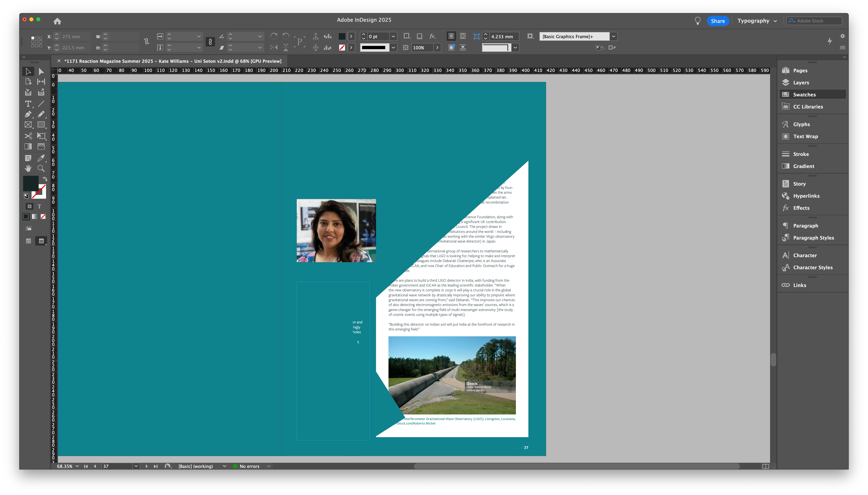
Task: Open the Swatches panel
Action: pos(804,95)
